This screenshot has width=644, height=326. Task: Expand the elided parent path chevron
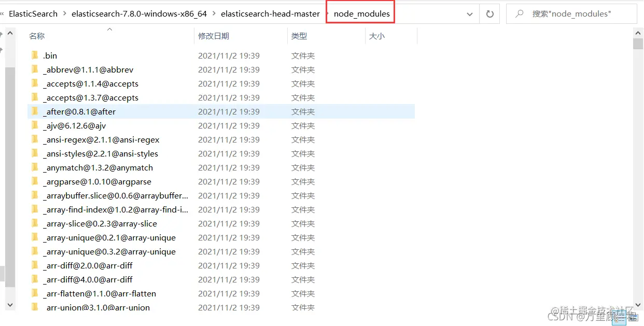click(x=3, y=14)
